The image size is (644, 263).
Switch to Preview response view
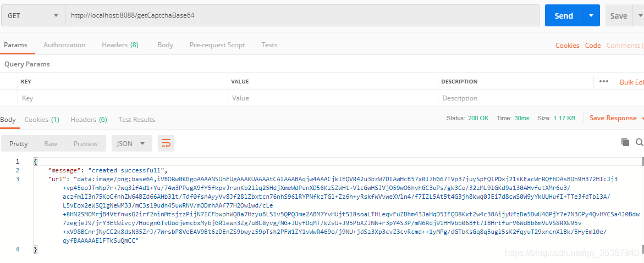86,143
